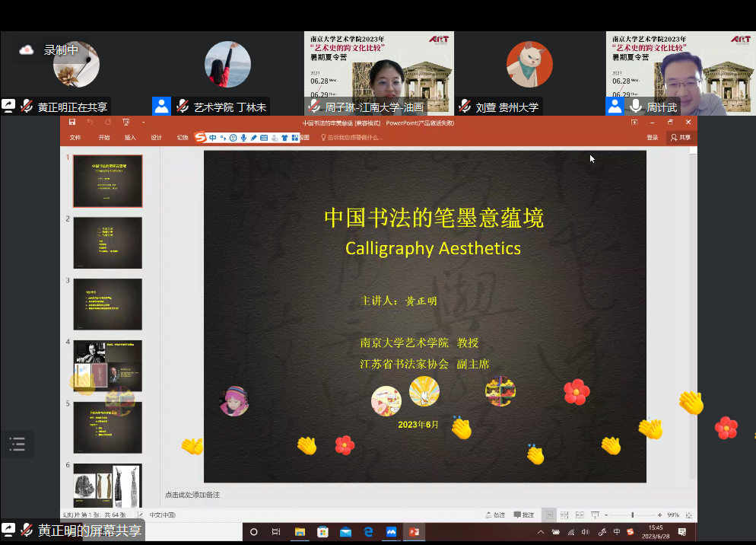Screen dimensions: 756x545
Task: Open File Explorer from the taskbar
Action: coord(300,531)
